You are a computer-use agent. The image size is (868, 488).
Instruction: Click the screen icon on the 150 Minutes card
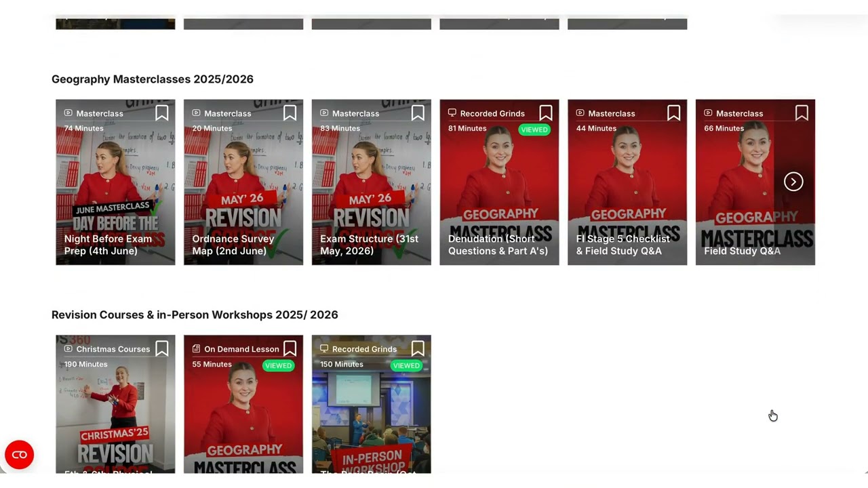[x=324, y=349]
